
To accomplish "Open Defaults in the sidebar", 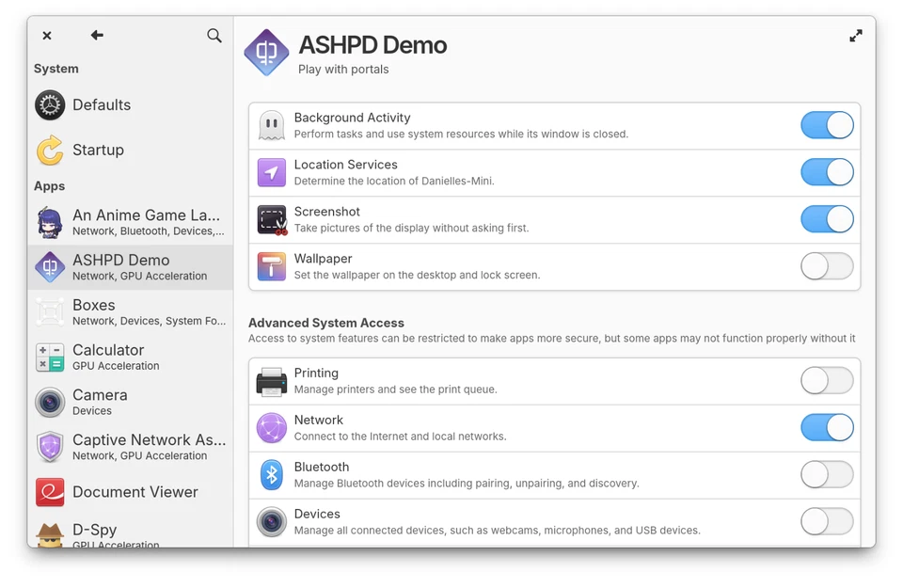I will [102, 105].
